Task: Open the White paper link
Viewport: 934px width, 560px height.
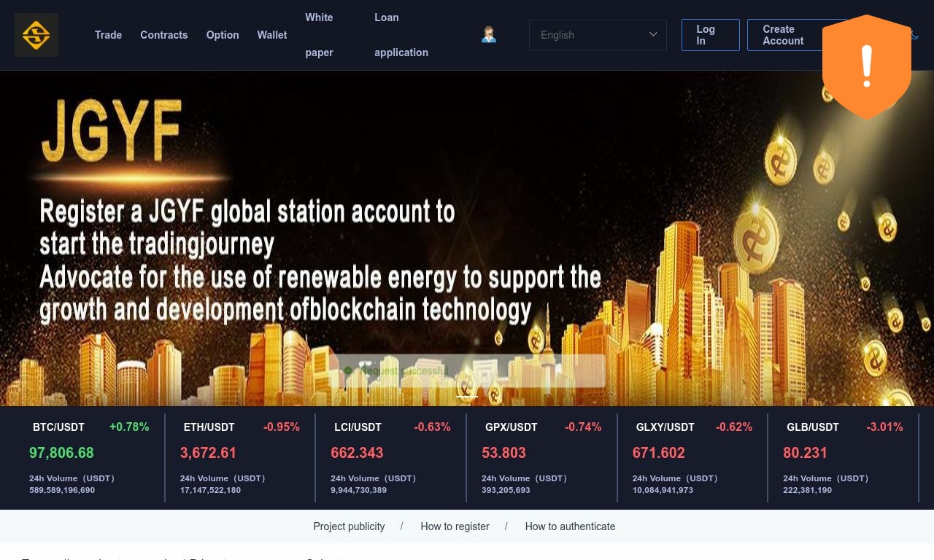Action: (x=319, y=35)
